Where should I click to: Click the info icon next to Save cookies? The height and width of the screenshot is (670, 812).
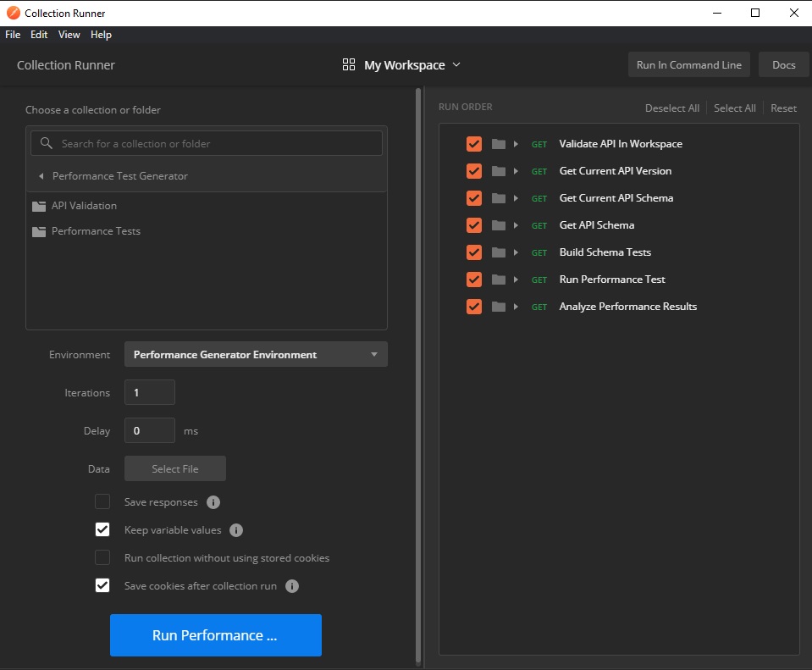point(292,586)
